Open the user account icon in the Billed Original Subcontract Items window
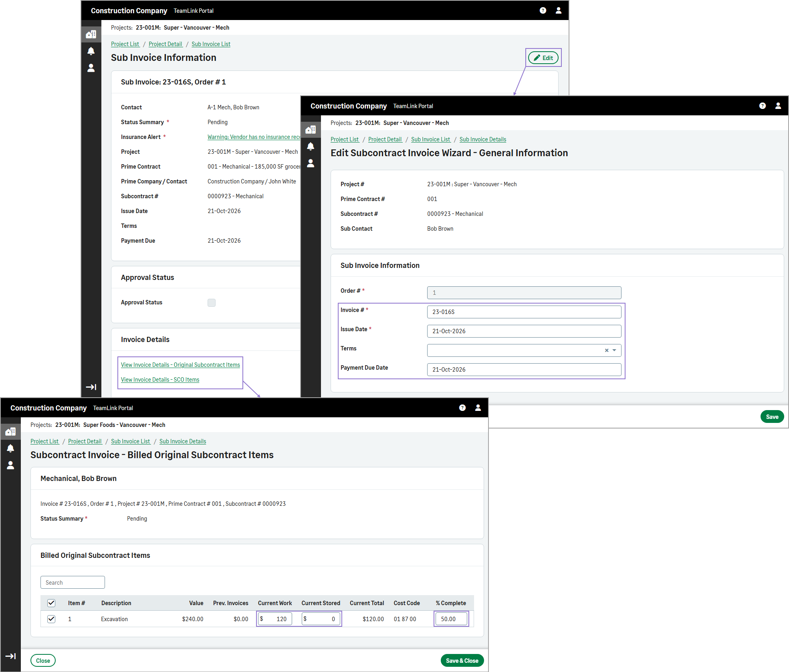This screenshot has width=789, height=672. (x=478, y=408)
